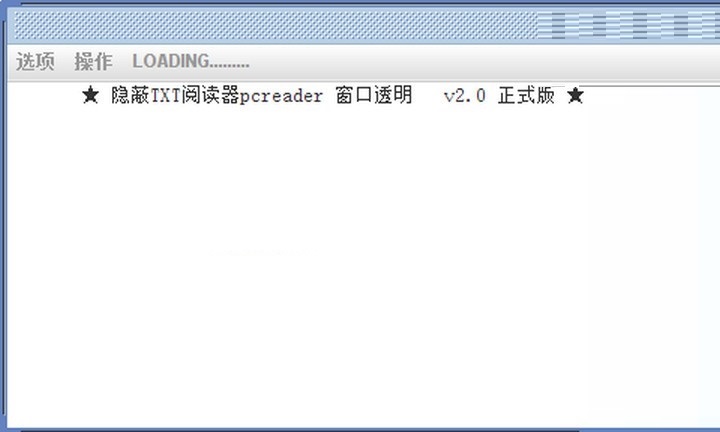Place cursor on the word pcreader
This screenshot has width=720, height=432.
click(281, 96)
